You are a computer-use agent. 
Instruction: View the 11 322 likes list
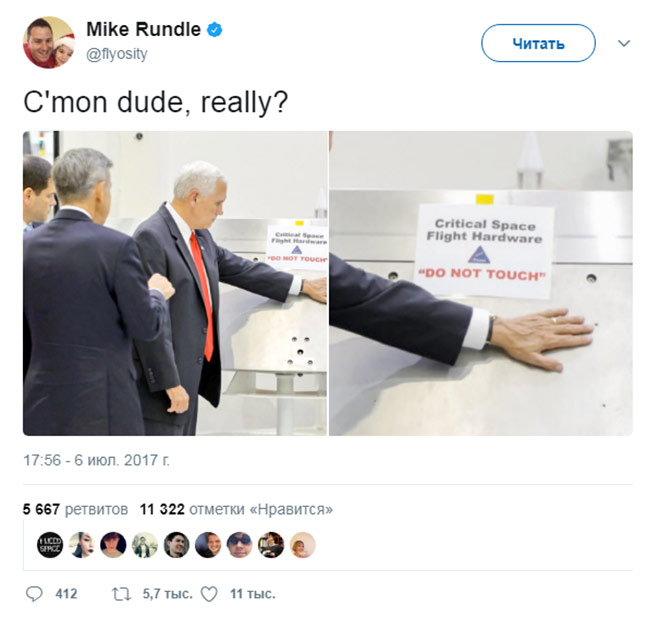(x=236, y=510)
